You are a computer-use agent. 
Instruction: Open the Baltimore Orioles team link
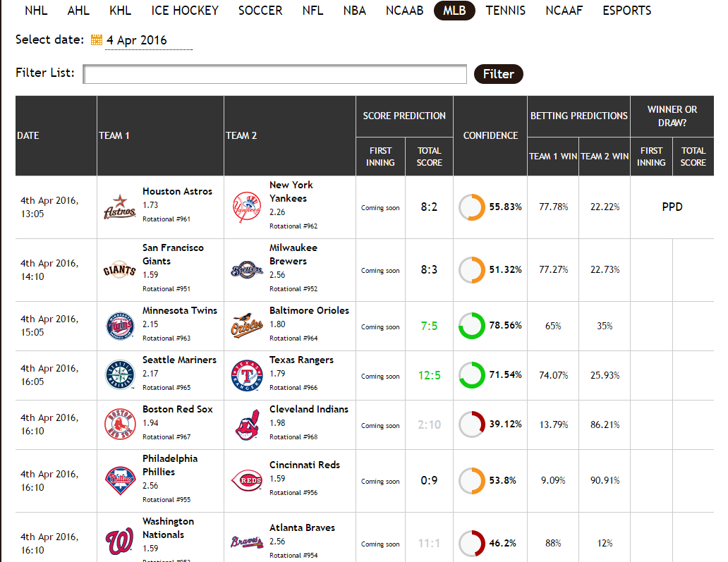[309, 310]
